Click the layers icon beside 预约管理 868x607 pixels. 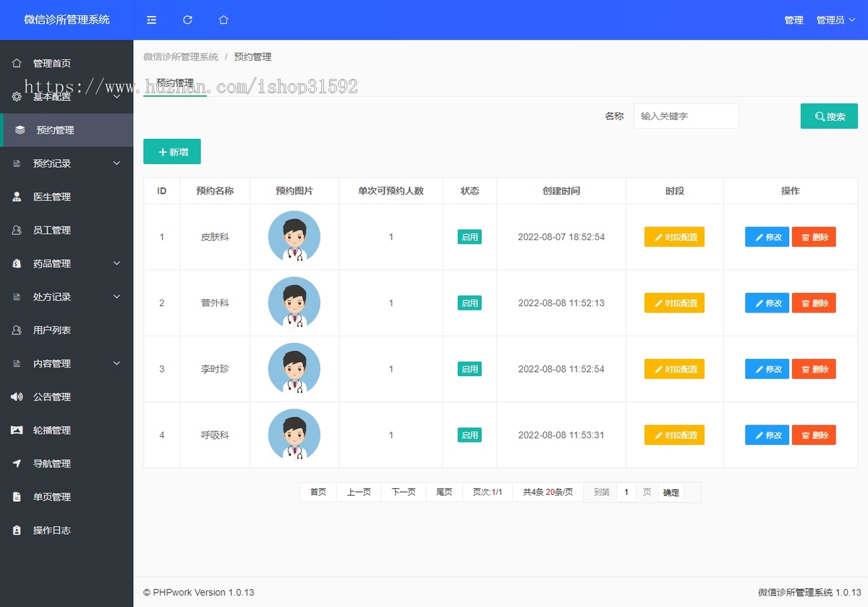[x=20, y=130]
